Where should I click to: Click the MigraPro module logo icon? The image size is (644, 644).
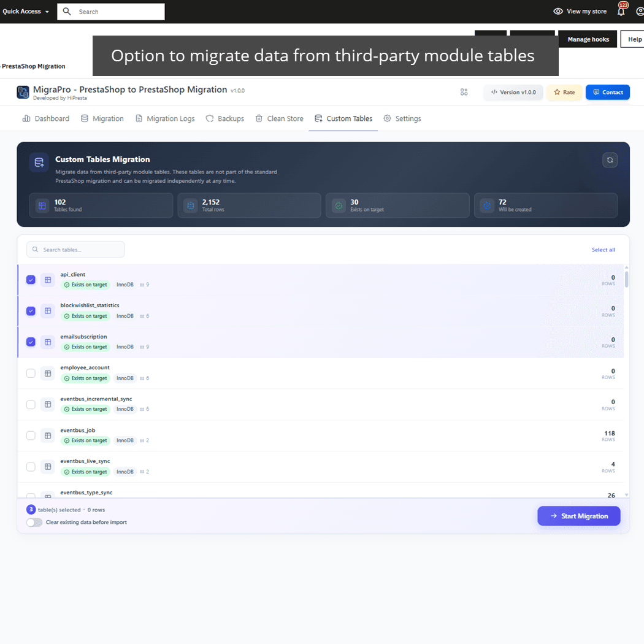[23, 92]
